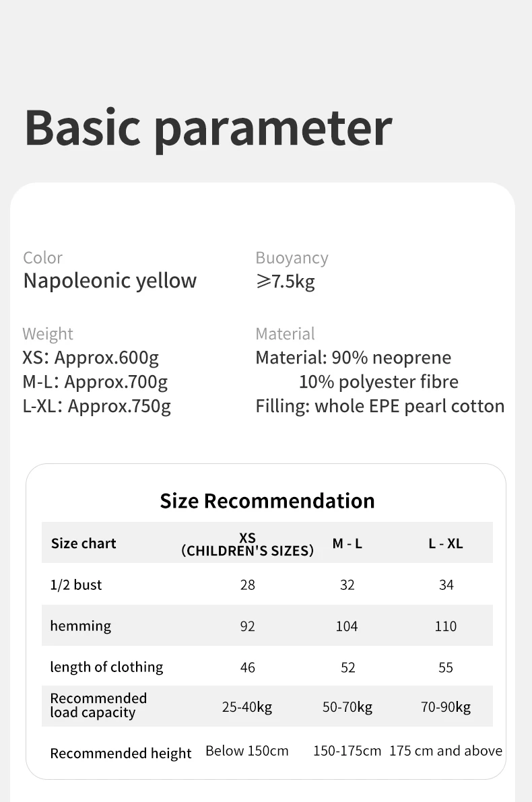Viewport: 532px width, 802px height.
Task: Select the XS (Children's Sizes) column header
Action: tap(247, 543)
